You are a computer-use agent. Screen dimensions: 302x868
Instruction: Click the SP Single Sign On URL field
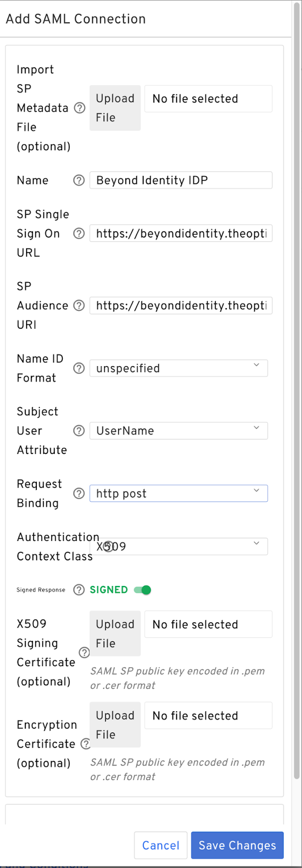(x=181, y=233)
